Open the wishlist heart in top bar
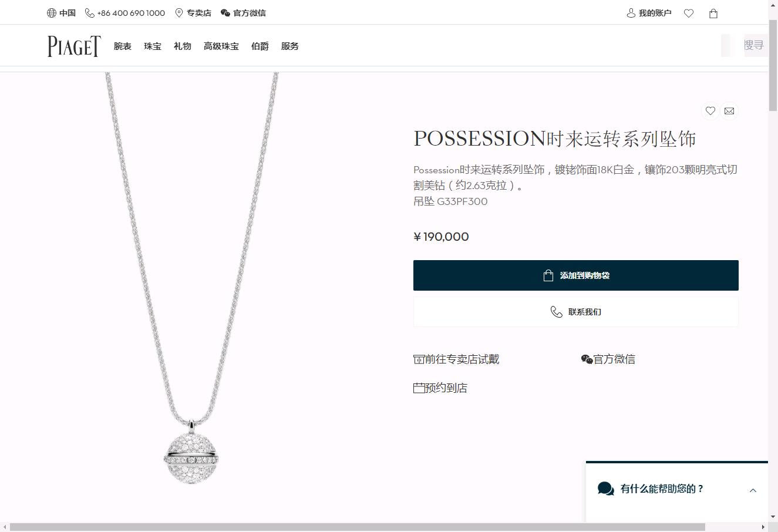 pos(689,13)
